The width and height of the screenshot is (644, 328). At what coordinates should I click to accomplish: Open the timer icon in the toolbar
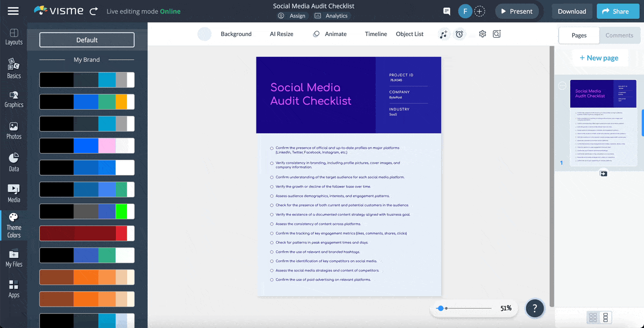459,34
